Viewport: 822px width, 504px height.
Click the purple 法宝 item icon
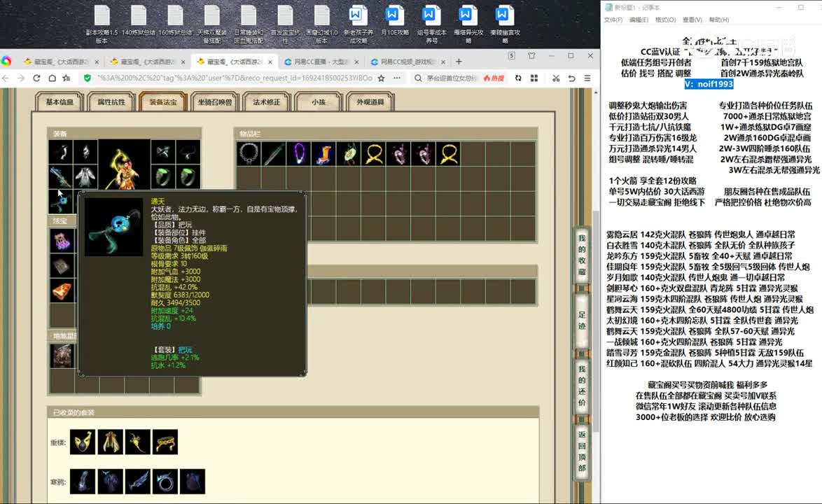pos(62,241)
